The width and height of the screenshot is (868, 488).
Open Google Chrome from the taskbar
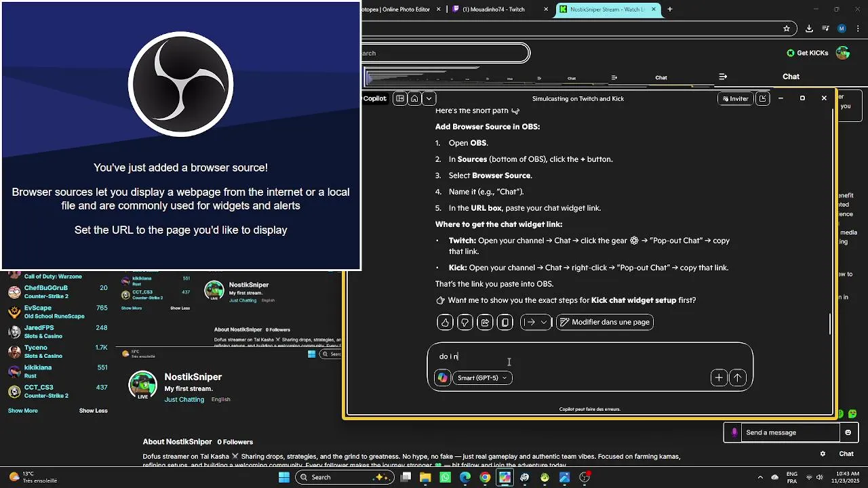pos(485,477)
